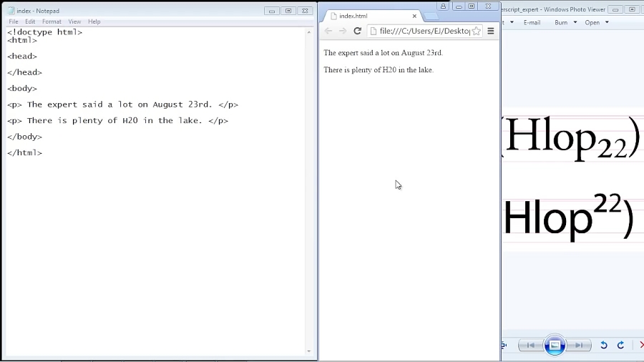
Task: Expand the dropdown arrow left of E-mail
Action: [x=512, y=22]
